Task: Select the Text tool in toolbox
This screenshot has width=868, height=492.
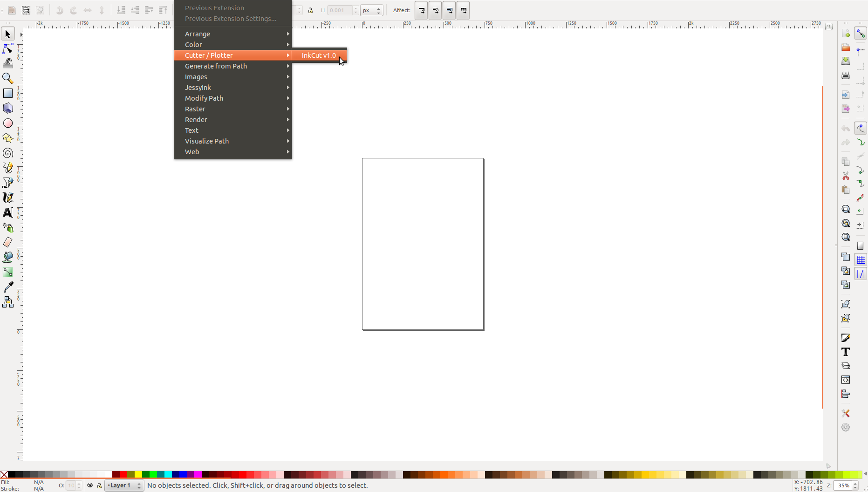Action: coord(8,212)
